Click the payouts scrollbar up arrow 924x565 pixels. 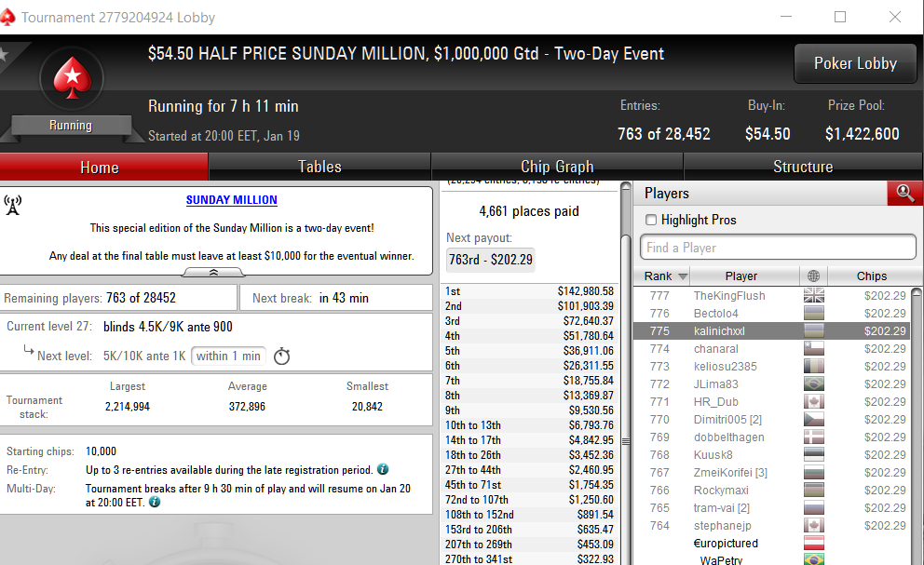[626, 187]
